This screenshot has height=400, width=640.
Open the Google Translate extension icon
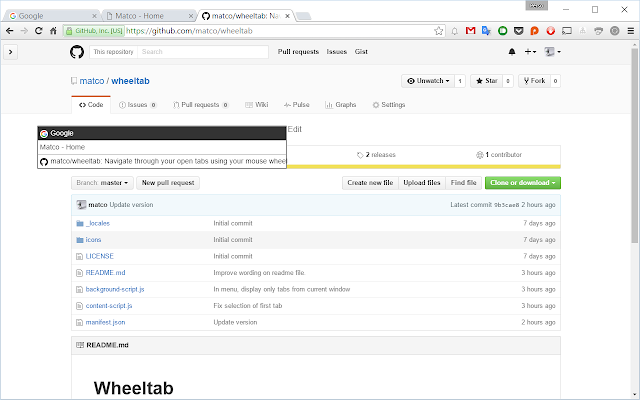pyautogui.click(x=486, y=31)
